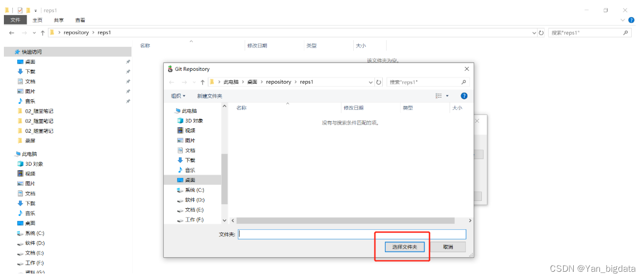Click dialog tree vertical scrollbar thumb
The width and height of the screenshot is (644, 279).
[x=225, y=179]
